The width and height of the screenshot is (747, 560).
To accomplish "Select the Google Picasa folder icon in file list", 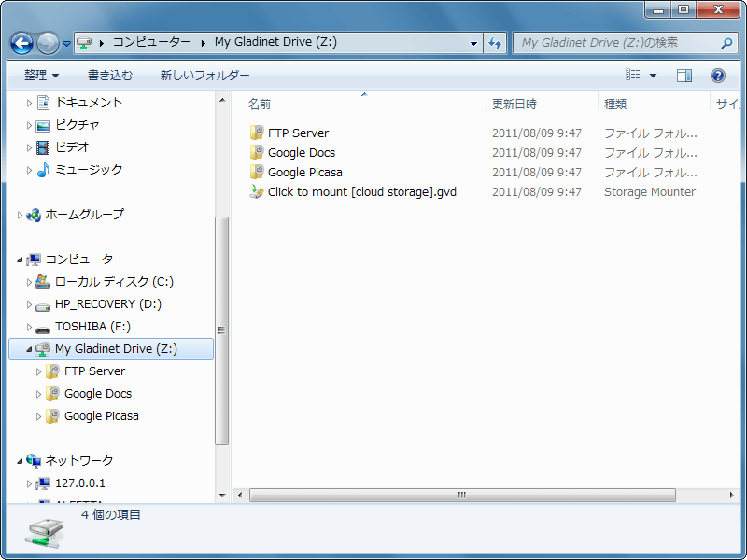I will click(256, 172).
